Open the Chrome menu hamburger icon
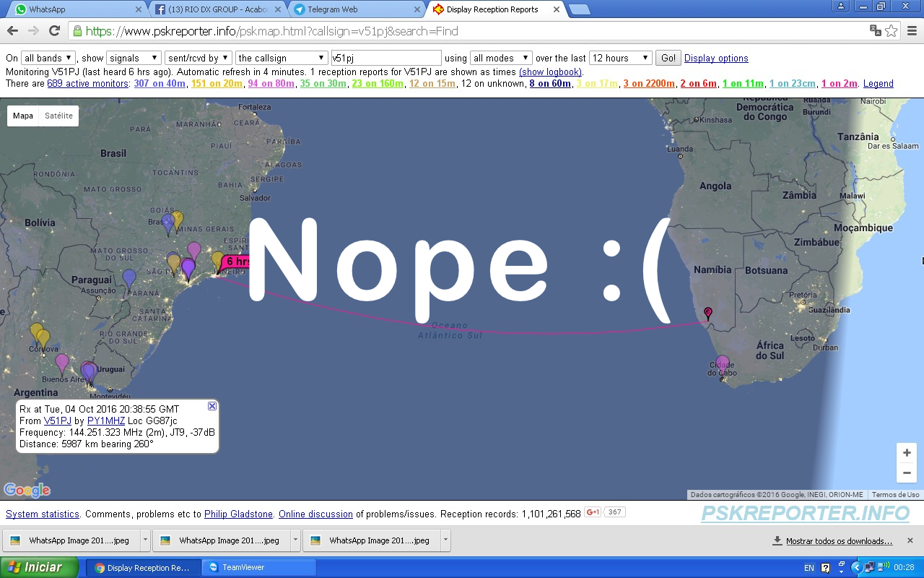Screen dimensions: 924x578 [x=912, y=31]
